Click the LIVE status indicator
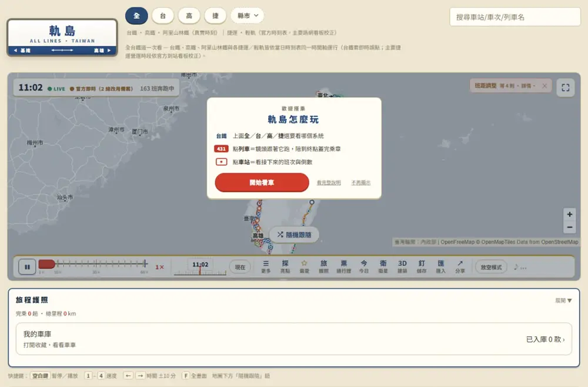 pyautogui.click(x=56, y=89)
